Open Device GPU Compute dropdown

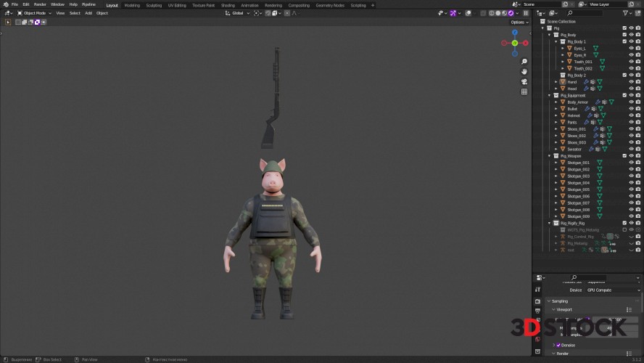coord(614,290)
